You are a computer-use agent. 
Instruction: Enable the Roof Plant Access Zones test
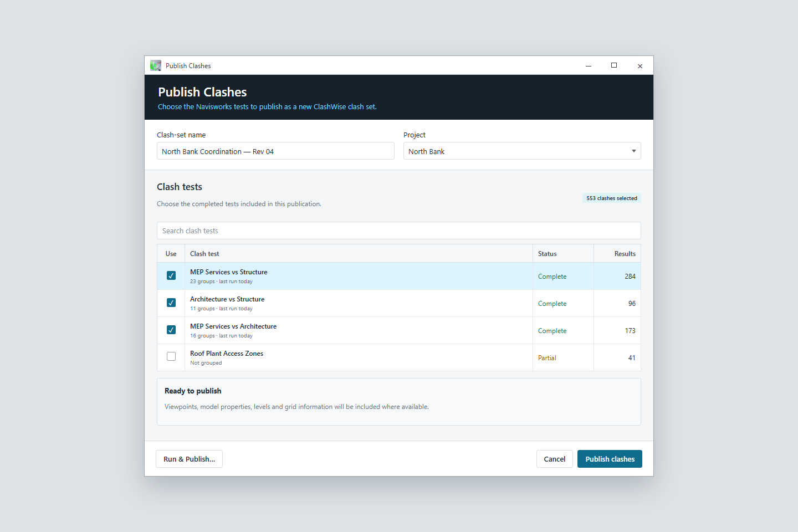coord(171,356)
